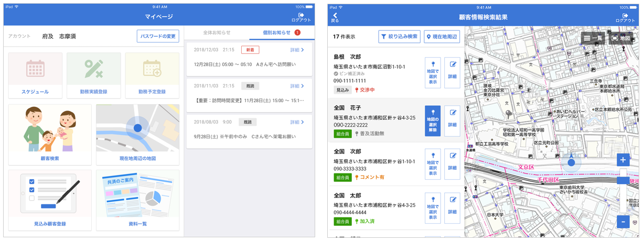Switch to 全体お知らせ tab
The width and height of the screenshot is (644, 242).
[217, 33]
